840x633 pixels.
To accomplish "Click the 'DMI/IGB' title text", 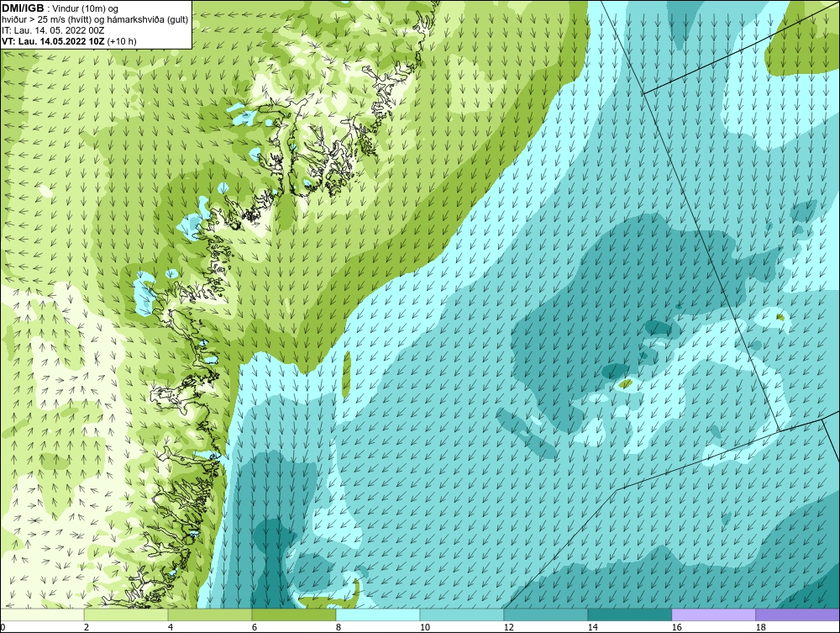I will 23,8.
